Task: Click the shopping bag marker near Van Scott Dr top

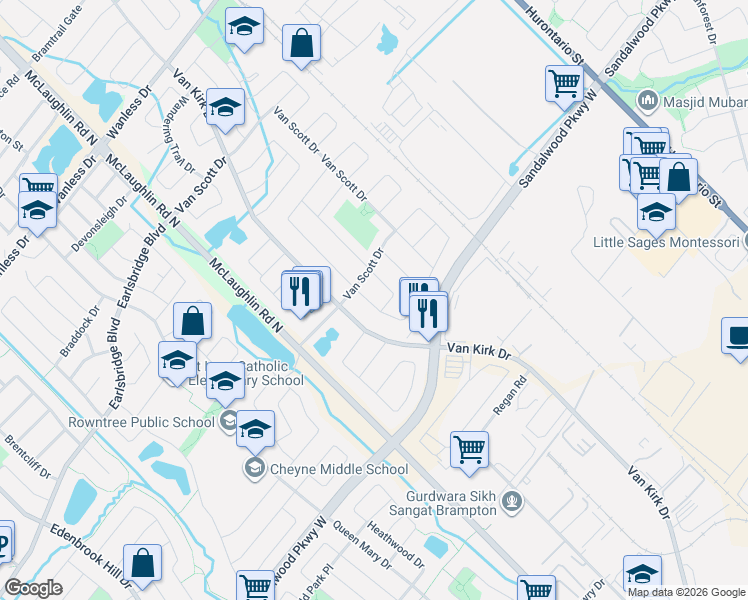Action: (x=301, y=44)
